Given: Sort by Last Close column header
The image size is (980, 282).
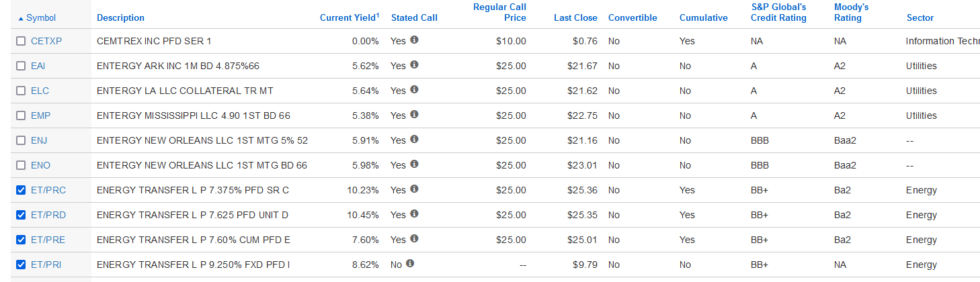Looking at the screenshot, I should [x=575, y=18].
